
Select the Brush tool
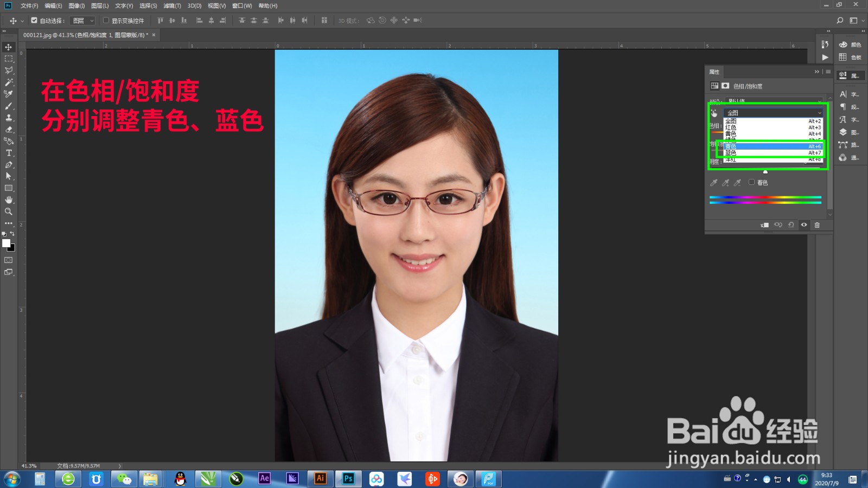coord(9,106)
